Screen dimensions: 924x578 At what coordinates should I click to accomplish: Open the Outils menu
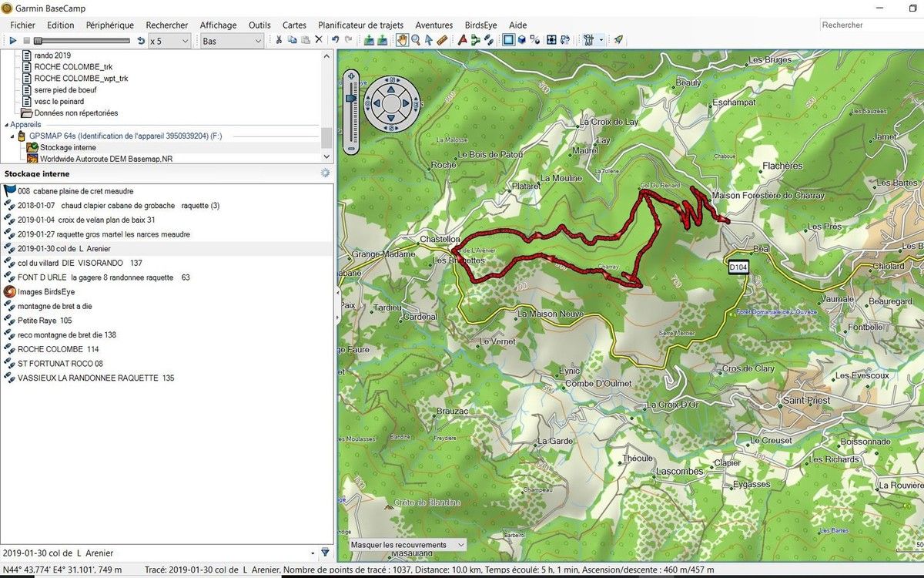tap(259, 25)
